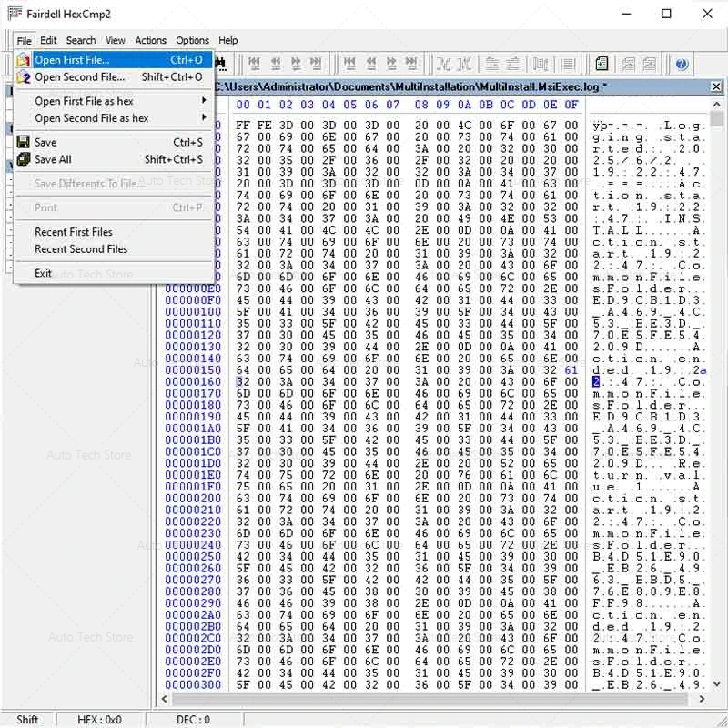Click the vertical scrollbar thumb
The image size is (728, 728).
point(717,119)
